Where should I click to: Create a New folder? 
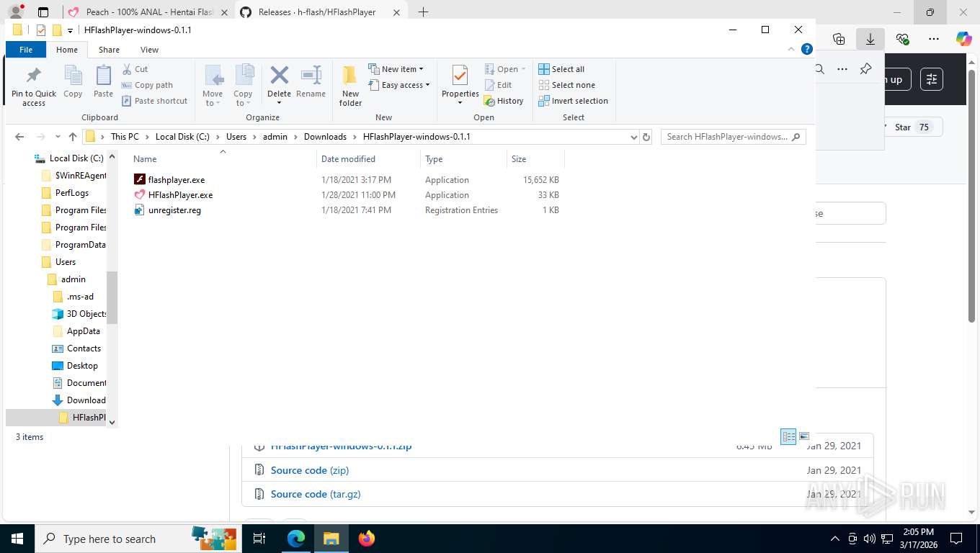tap(351, 86)
